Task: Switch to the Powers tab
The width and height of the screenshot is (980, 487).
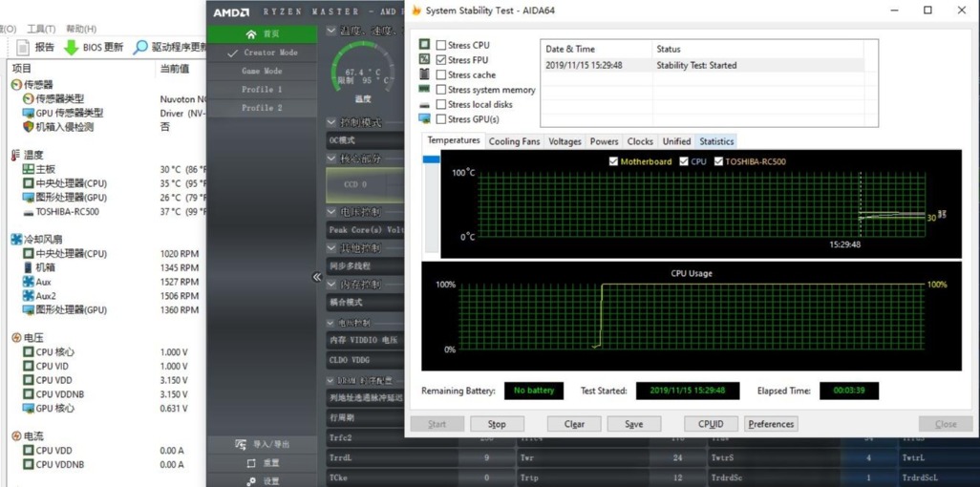Action: pos(605,141)
